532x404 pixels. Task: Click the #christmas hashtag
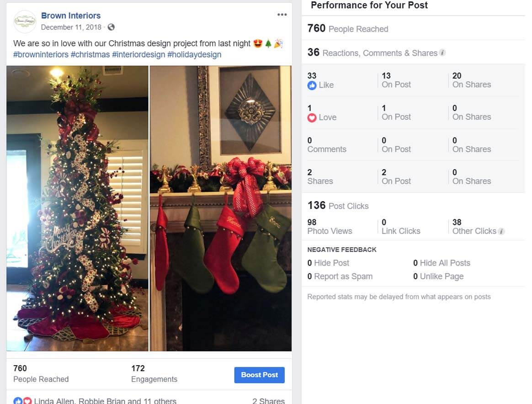[x=90, y=54]
